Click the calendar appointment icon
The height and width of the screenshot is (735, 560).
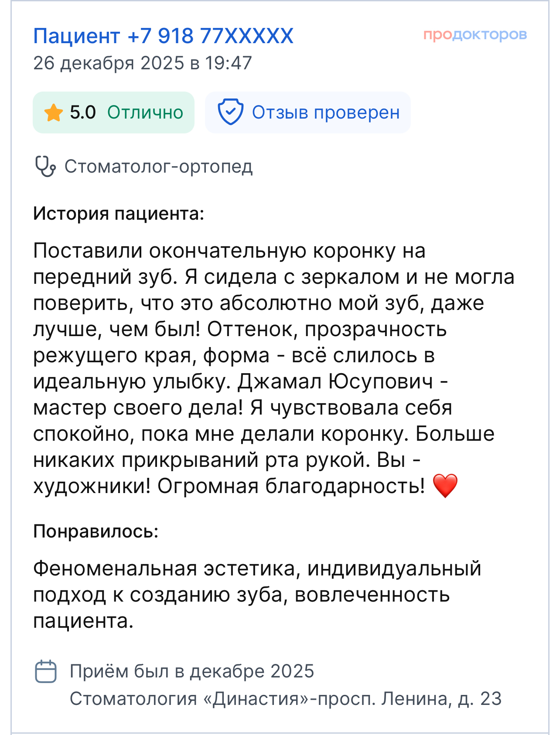coord(46,671)
